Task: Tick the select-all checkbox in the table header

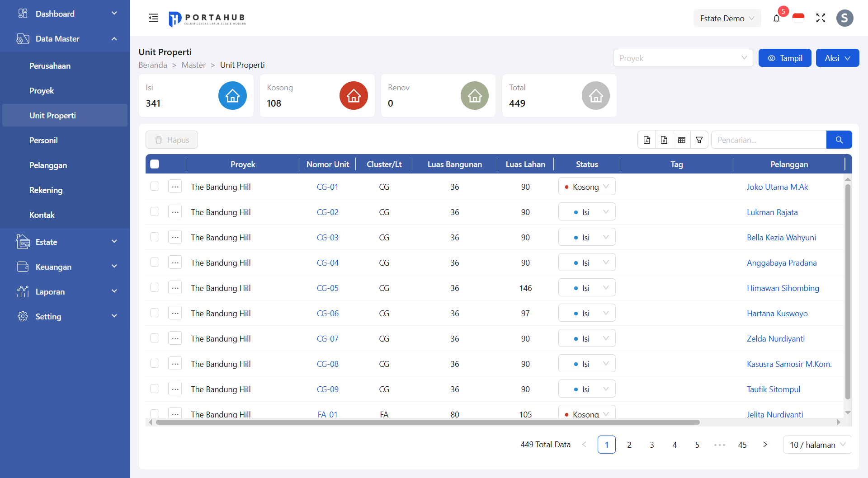Action: click(155, 164)
